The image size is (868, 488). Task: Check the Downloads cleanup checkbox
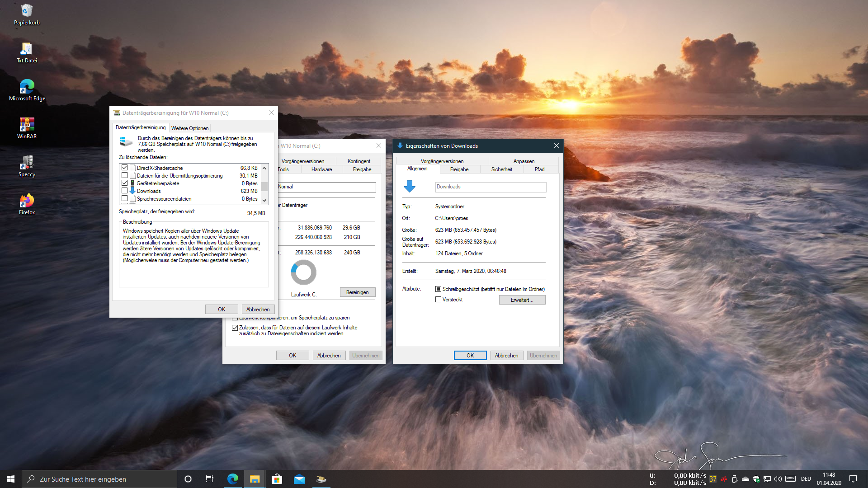pos(124,191)
